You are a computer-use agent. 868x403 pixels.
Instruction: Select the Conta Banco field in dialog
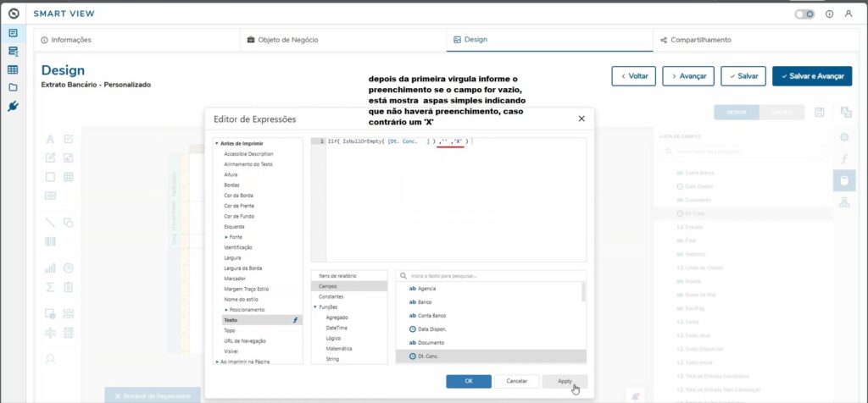pyautogui.click(x=489, y=316)
